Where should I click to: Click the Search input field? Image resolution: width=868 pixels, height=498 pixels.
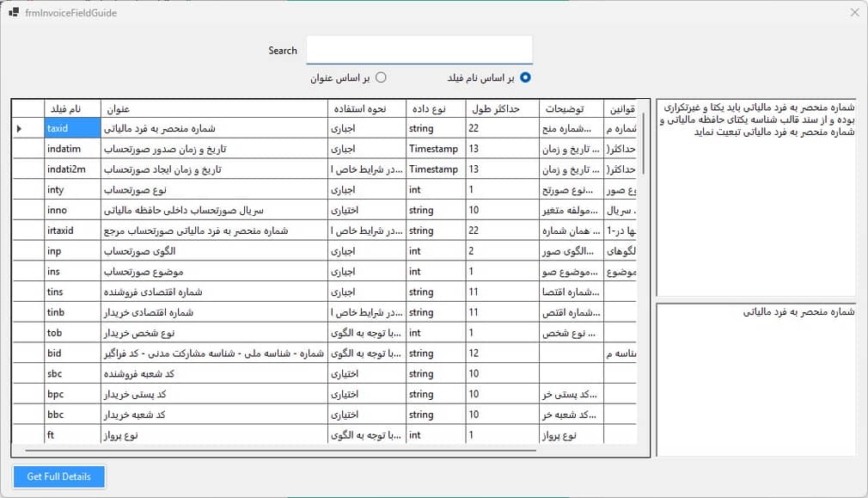pyautogui.click(x=419, y=50)
